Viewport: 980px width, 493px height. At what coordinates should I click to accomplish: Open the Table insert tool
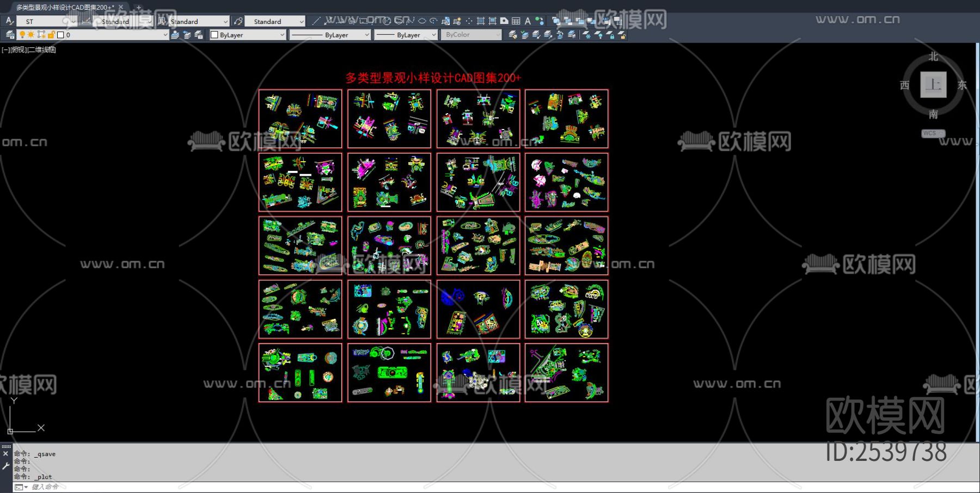(516, 21)
